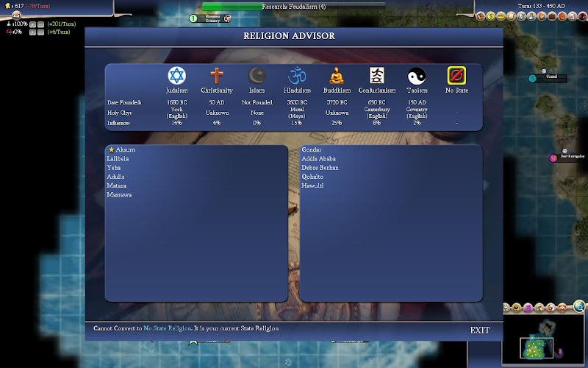Open the Foreign Advisor scroll icon
The image size is (588, 368).
coord(511,16)
